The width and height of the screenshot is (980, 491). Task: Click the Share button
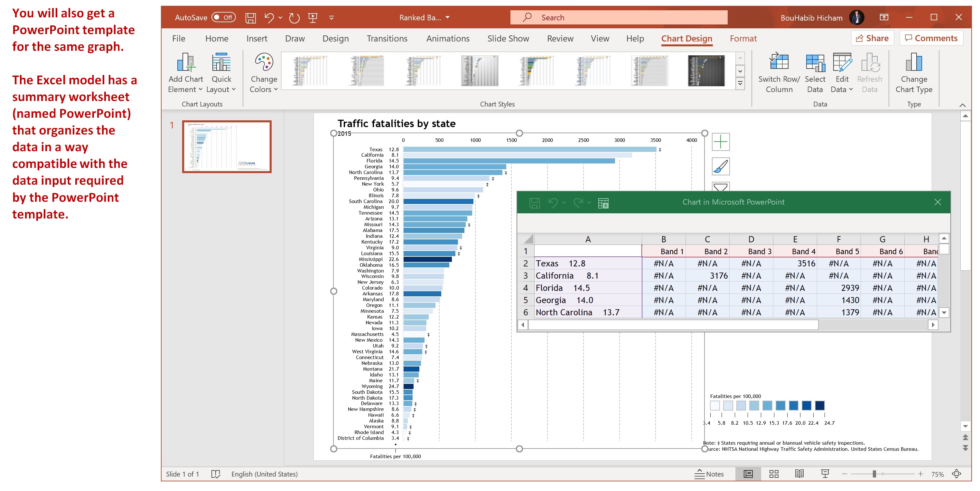click(872, 38)
